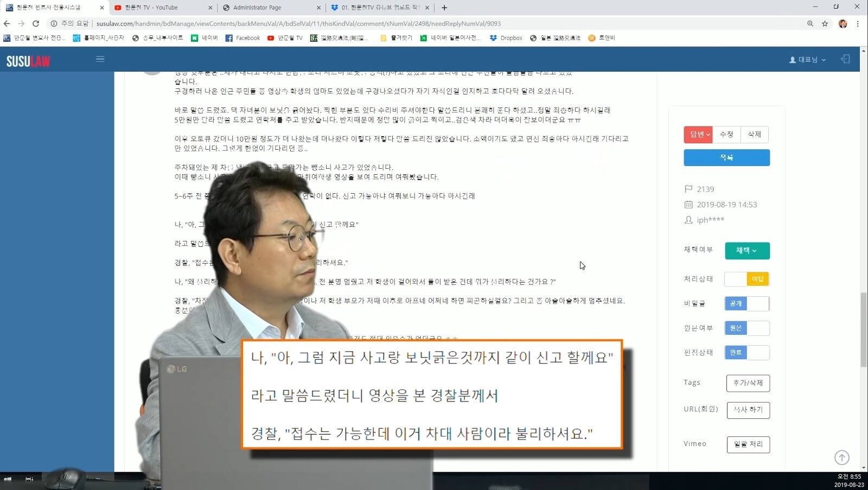The height and width of the screenshot is (490, 868).
Task: Expand the red 답변 dropdown
Action: click(698, 134)
